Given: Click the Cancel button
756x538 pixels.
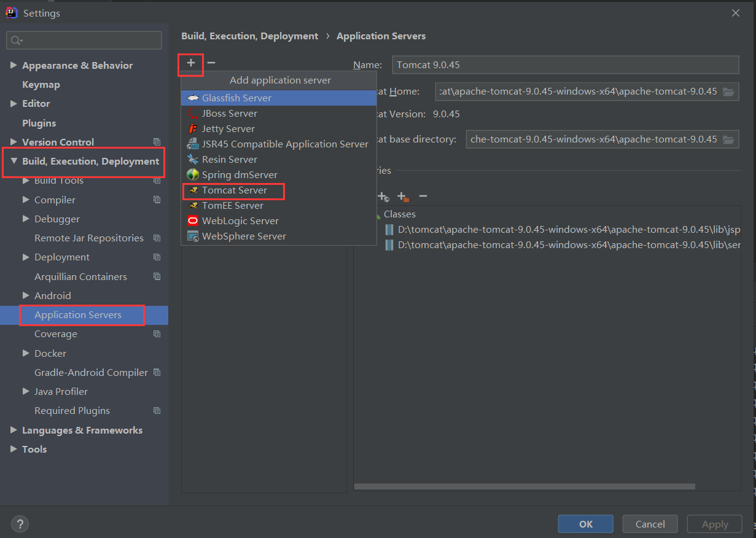Looking at the screenshot, I should click(x=650, y=524).
